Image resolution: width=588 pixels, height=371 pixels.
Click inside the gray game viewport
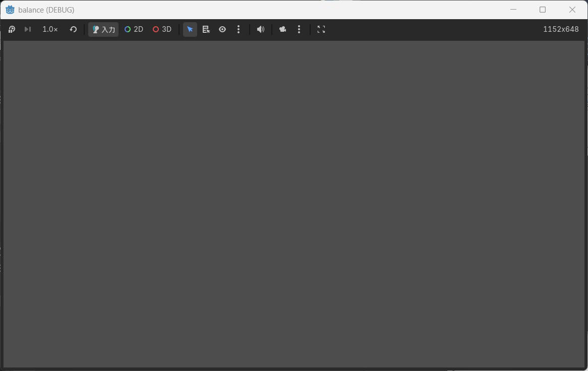pos(293,204)
